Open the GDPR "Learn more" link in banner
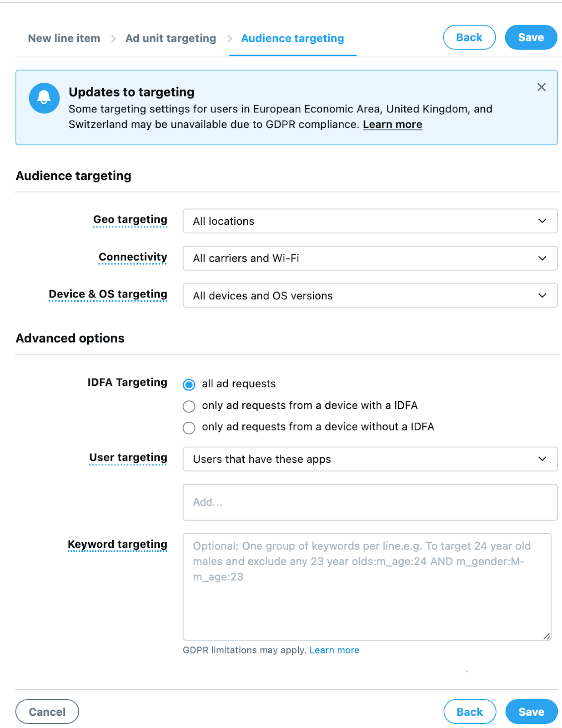The height and width of the screenshot is (728, 562). pos(393,124)
